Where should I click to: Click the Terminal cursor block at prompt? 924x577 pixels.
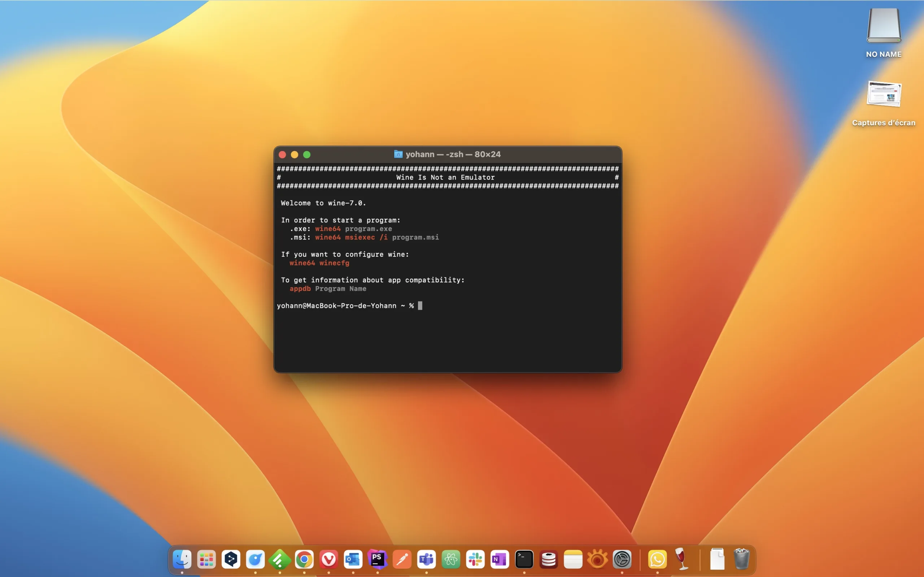coord(420,306)
